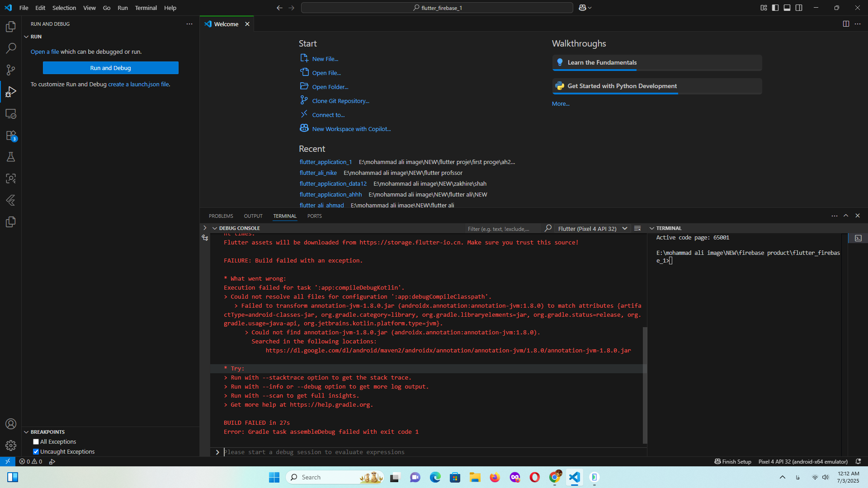
Task: Click the title bar search box flutter_firebase_1
Action: coord(437,8)
